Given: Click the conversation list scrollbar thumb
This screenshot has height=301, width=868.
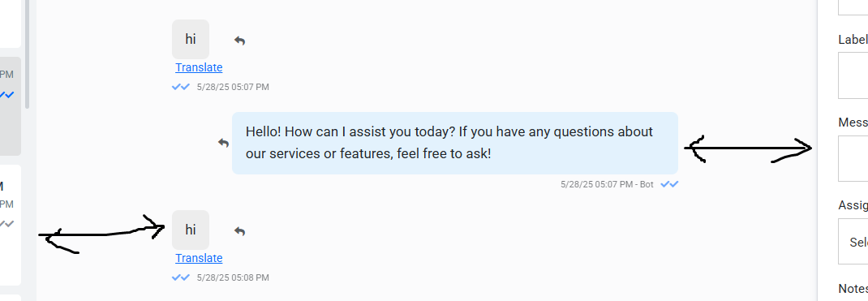Looking at the screenshot, I should [27, 54].
